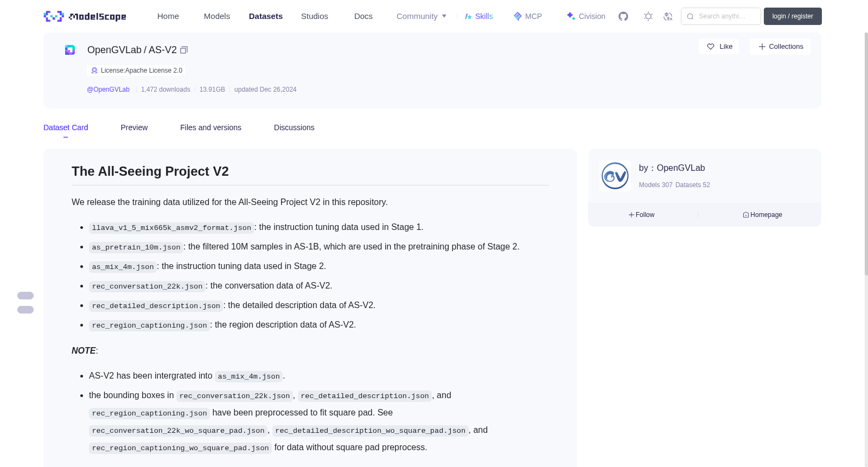Follow the OpenGVLab organization
Viewport: 868px width, 467px height.
(x=642, y=215)
